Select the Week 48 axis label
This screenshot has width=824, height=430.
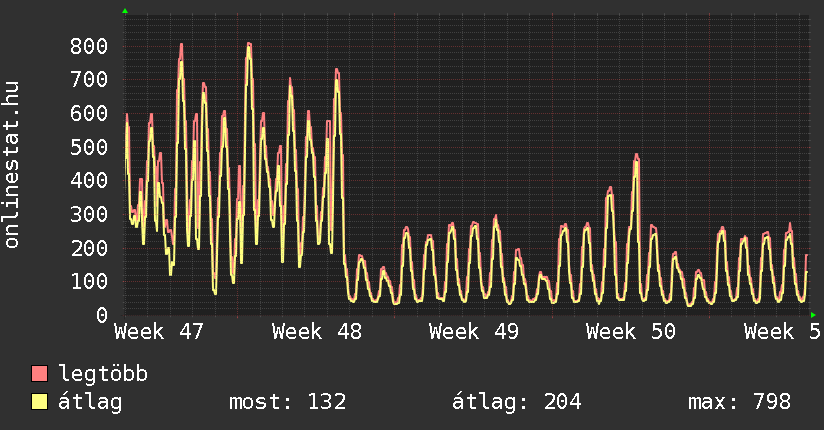click(x=317, y=331)
